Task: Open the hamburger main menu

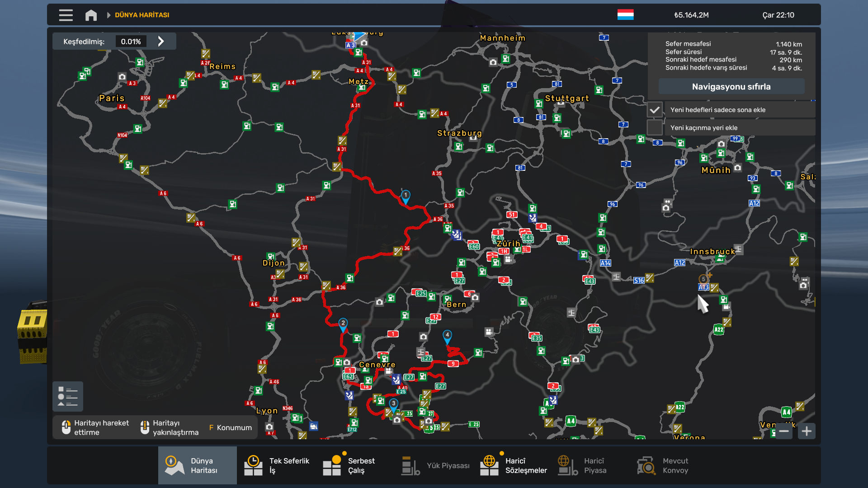Action: click(66, 15)
